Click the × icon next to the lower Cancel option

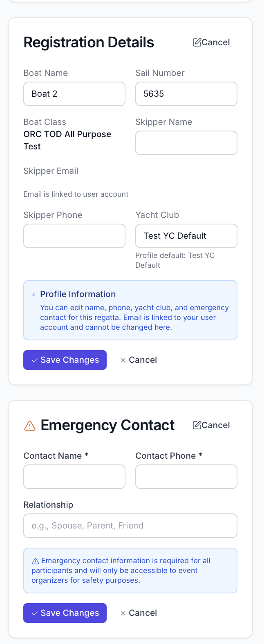click(123, 613)
